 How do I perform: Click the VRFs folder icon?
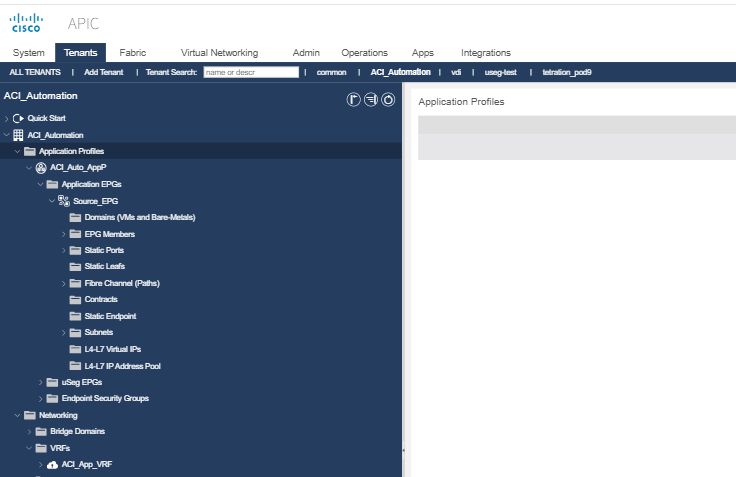pos(41,448)
